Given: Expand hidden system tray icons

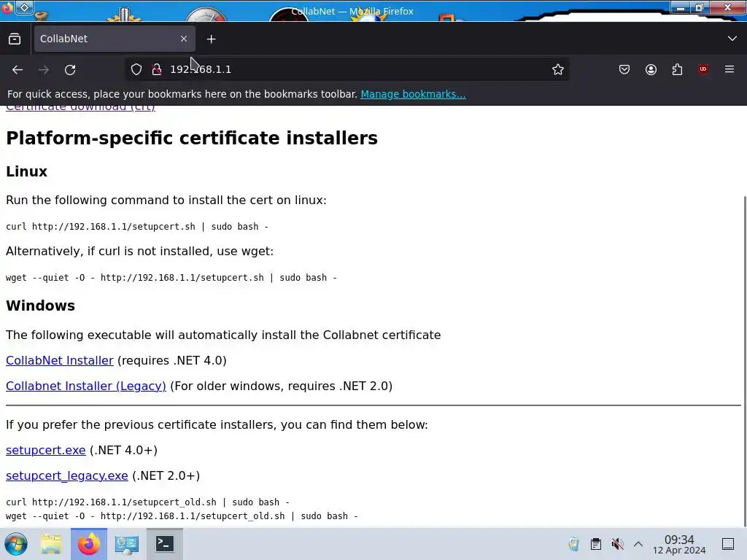Looking at the screenshot, I should pyautogui.click(x=638, y=544).
